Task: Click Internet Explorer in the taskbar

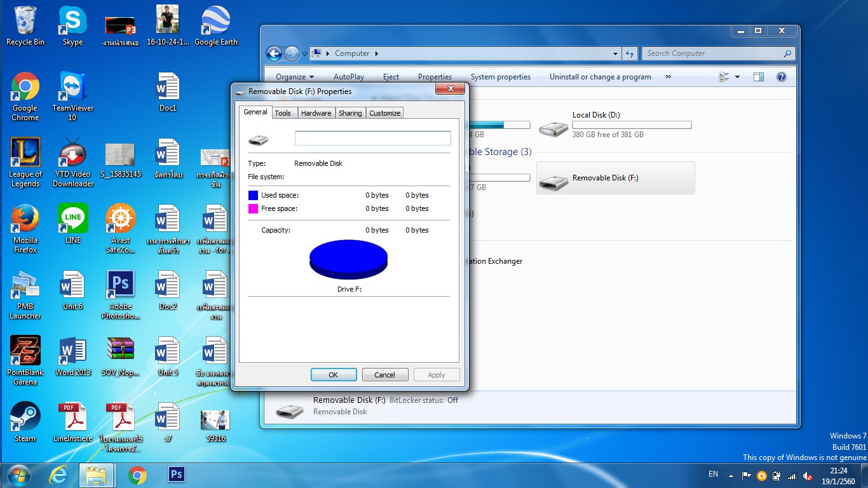Action: [57, 475]
